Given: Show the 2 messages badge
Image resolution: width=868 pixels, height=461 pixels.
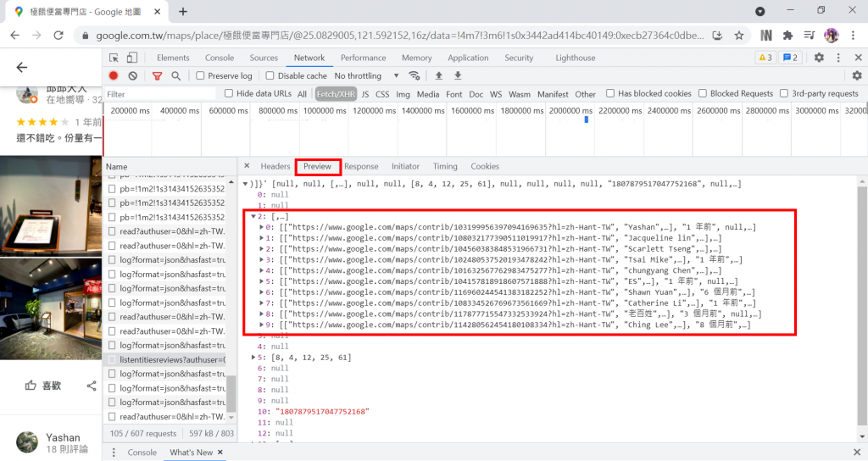Looking at the screenshot, I should click(791, 58).
